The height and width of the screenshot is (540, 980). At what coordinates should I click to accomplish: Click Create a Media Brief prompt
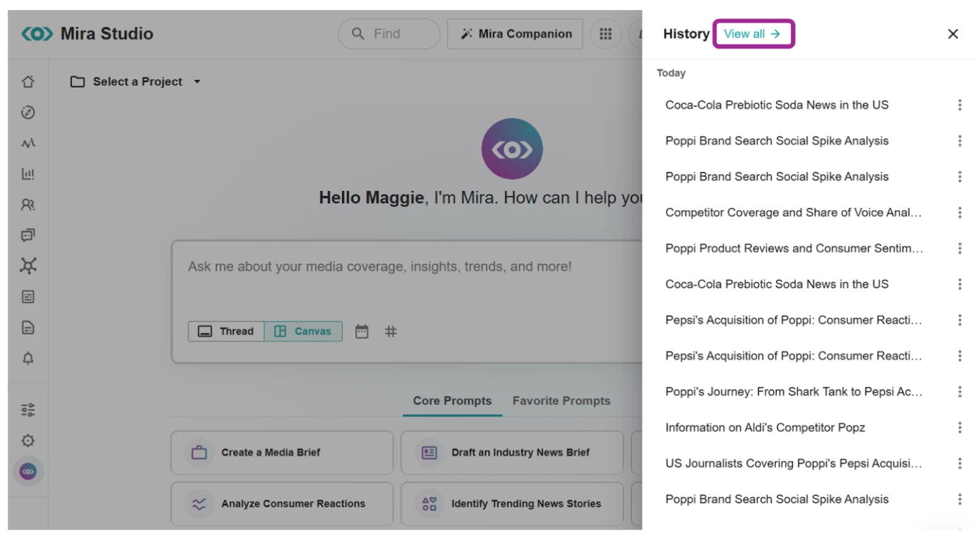282,453
